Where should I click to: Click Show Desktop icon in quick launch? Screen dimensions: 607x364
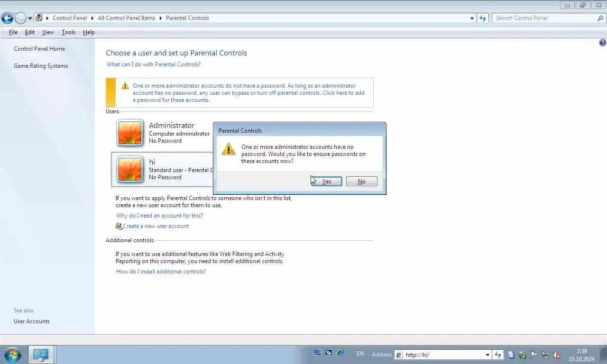point(318,353)
